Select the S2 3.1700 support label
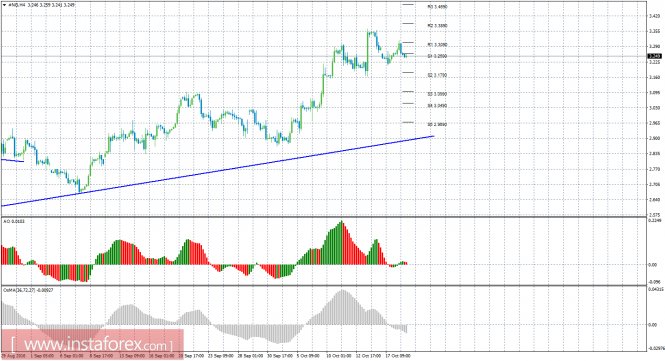 (x=437, y=75)
